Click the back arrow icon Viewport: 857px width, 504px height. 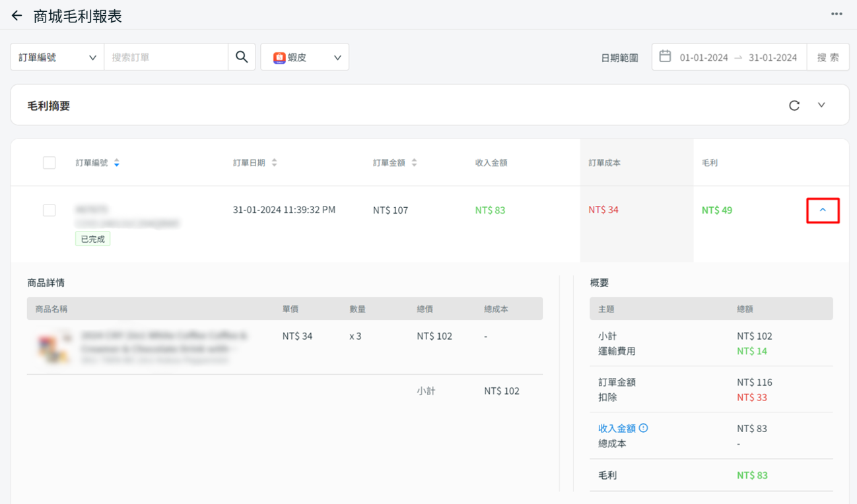pyautogui.click(x=17, y=16)
